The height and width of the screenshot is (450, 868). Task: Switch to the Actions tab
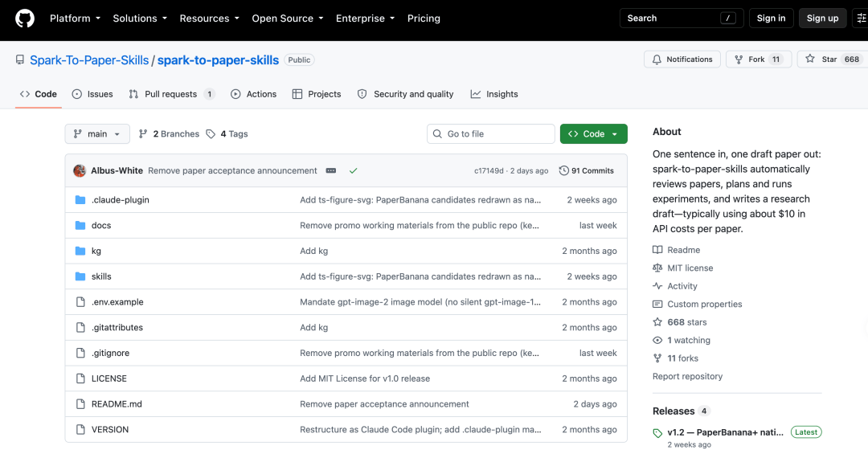point(253,94)
